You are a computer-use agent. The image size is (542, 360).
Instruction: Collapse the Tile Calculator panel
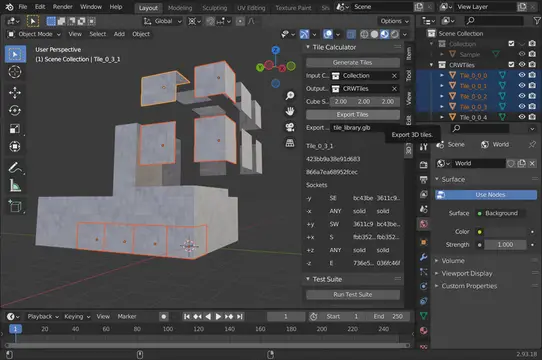tap(308, 47)
